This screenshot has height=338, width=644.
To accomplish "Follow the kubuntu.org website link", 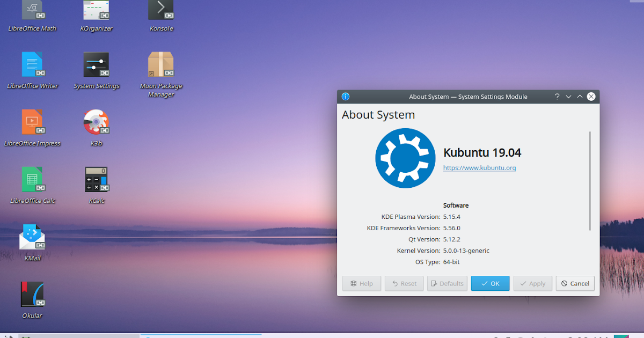I will click(479, 168).
